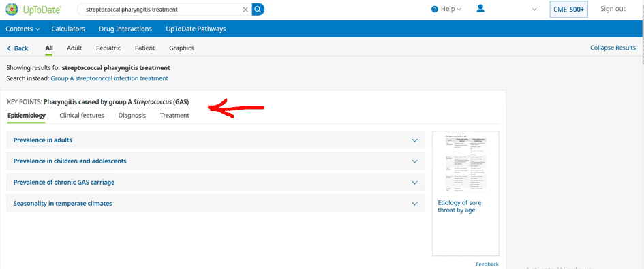Search instead for Group A streptococcal infection treatment
The image size is (644, 269).
[x=109, y=78]
